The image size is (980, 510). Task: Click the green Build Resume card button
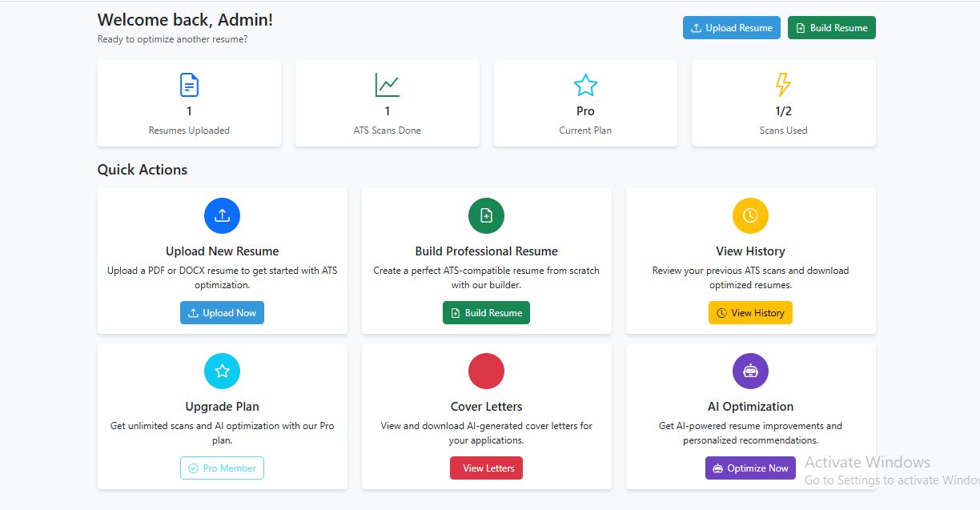click(x=486, y=313)
